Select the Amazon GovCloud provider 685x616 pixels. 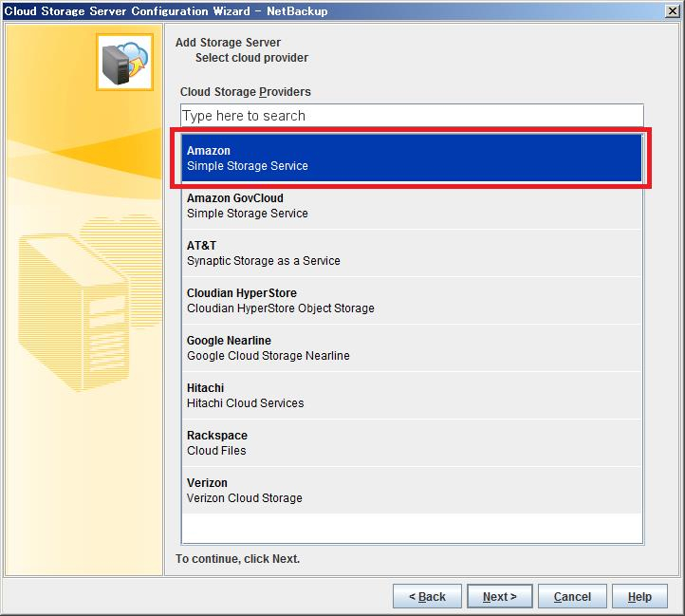tap(412, 205)
